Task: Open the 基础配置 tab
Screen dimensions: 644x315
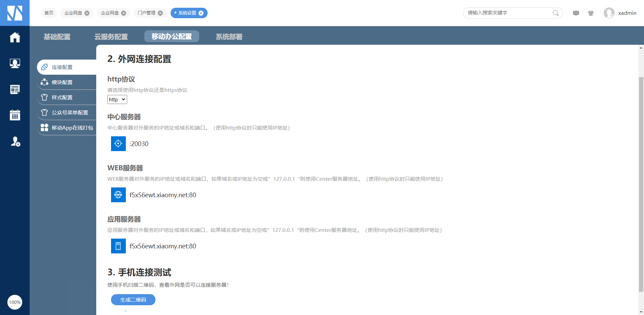Action: (x=57, y=37)
